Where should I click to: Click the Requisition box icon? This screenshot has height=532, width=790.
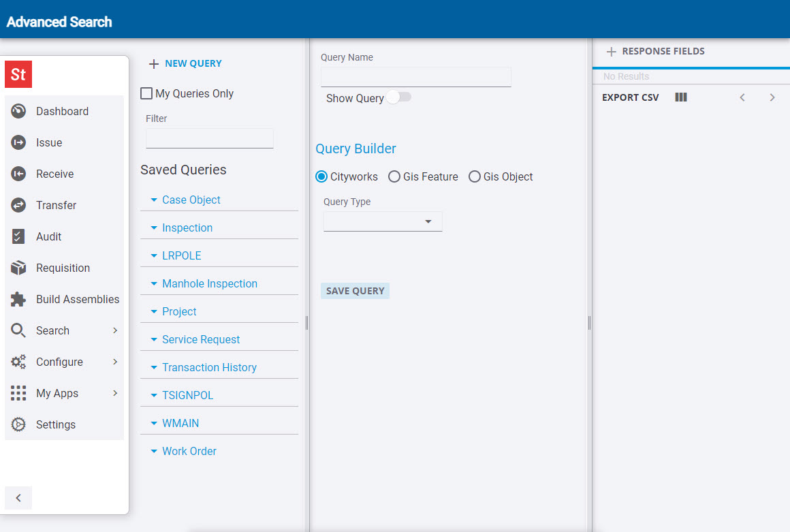[18, 268]
